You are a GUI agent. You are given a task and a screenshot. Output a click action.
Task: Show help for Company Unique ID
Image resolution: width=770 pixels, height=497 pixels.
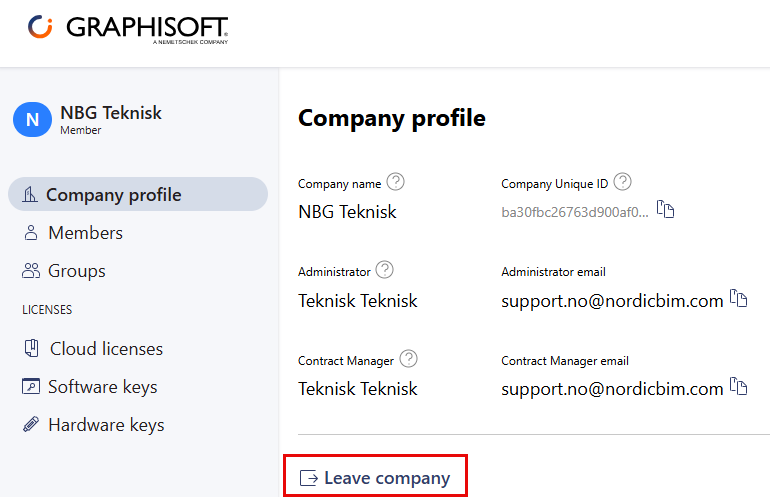pyautogui.click(x=622, y=182)
